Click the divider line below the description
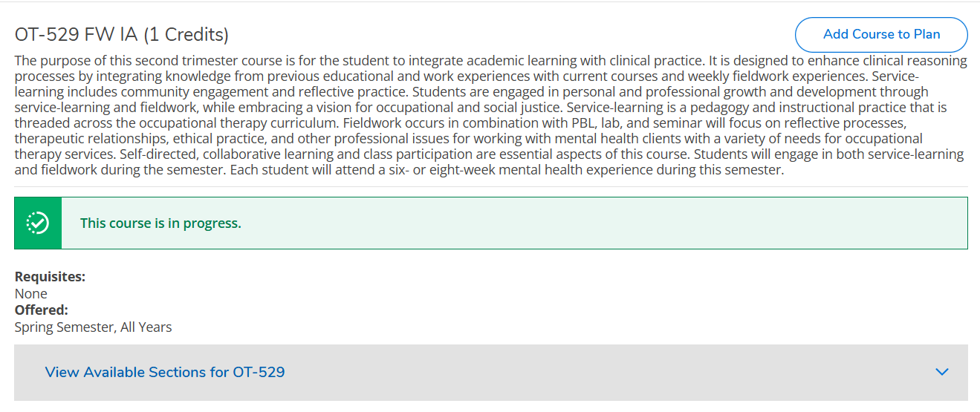Screen dimensions: 980x412 tap(490, 186)
